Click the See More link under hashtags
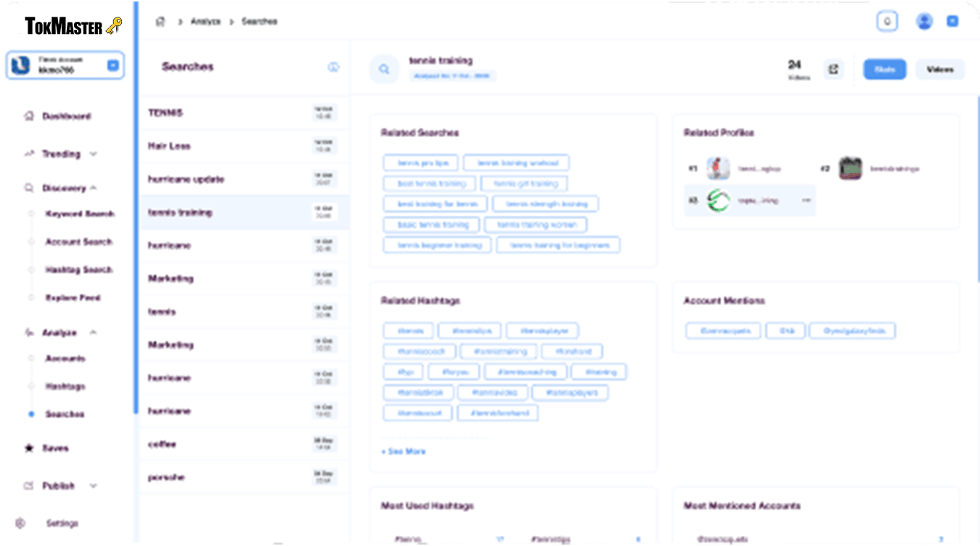The image size is (980, 546). [404, 452]
